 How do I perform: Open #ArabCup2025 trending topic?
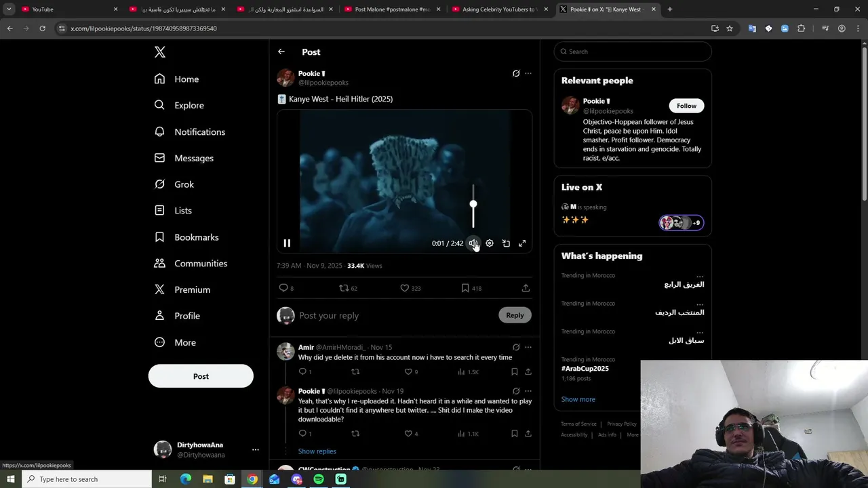[585, 369]
